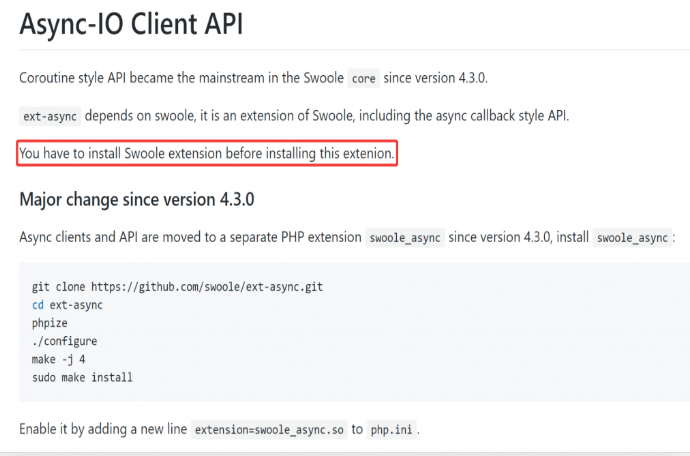Click the "Major change since version 4.3.0" heading
Image resolution: width=690 pixels, height=456 pixels.
(x=137, y=199)
